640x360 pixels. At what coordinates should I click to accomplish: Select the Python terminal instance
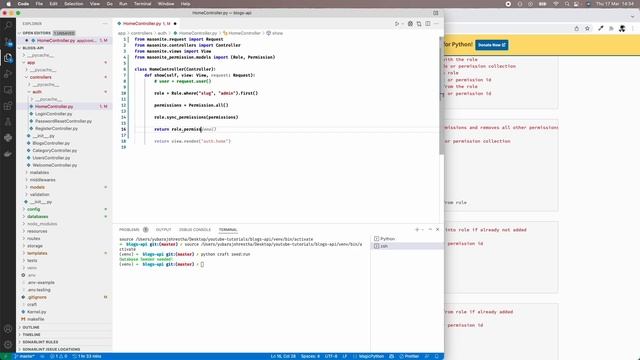tap(407, 239)
